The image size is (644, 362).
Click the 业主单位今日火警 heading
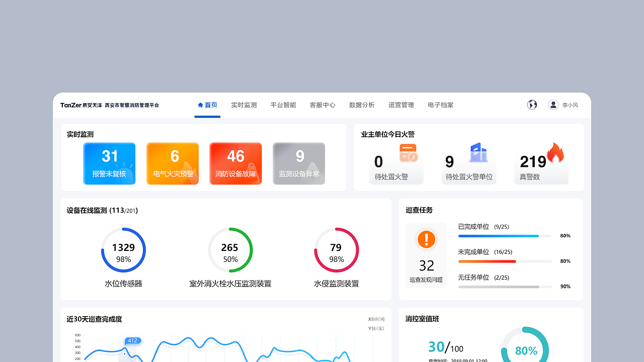(388, 134)
